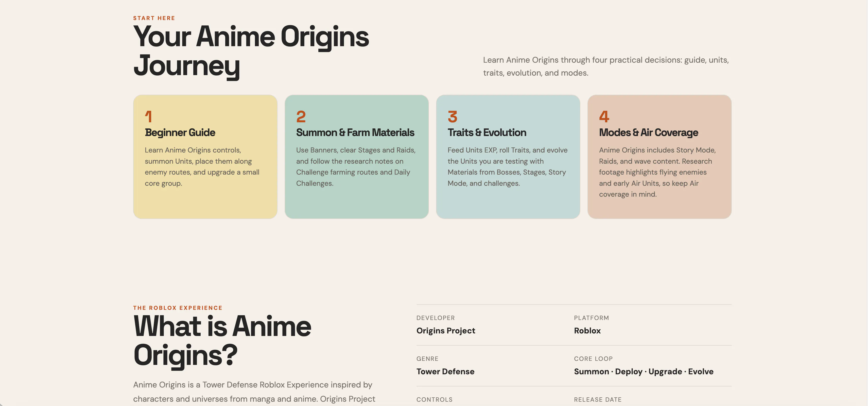
Task: Click the orange number 3 on Traits card
Action: point(453,117)
